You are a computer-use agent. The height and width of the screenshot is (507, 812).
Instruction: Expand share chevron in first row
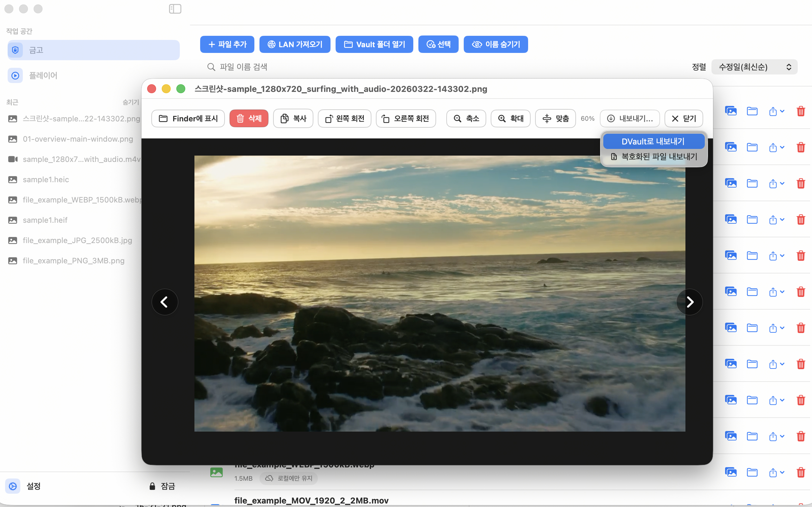[x=782, y=111]
